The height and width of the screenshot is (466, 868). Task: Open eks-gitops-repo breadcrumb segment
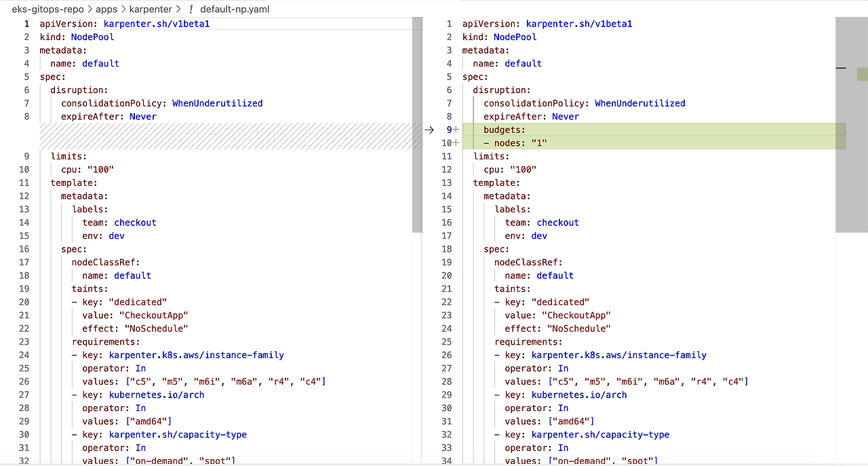point(48,9)
